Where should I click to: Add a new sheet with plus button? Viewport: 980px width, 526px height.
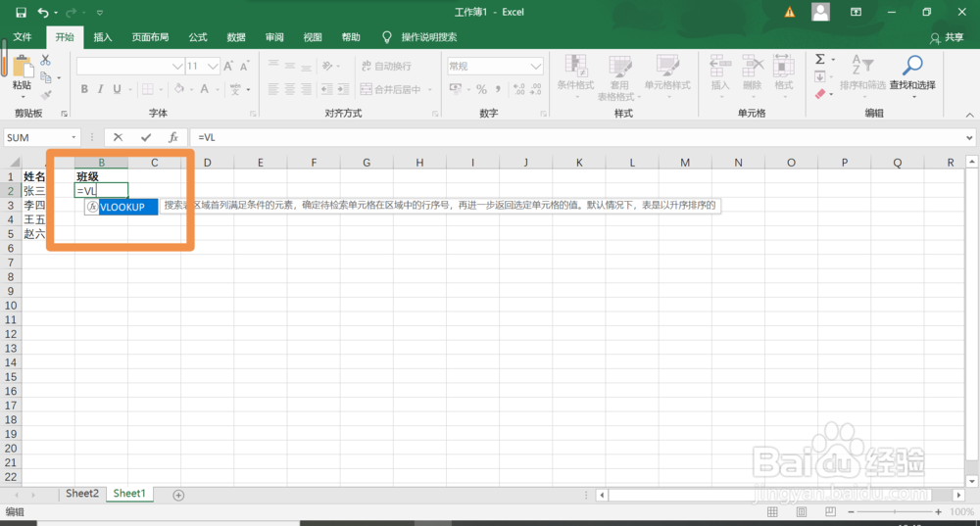[178, 496]
